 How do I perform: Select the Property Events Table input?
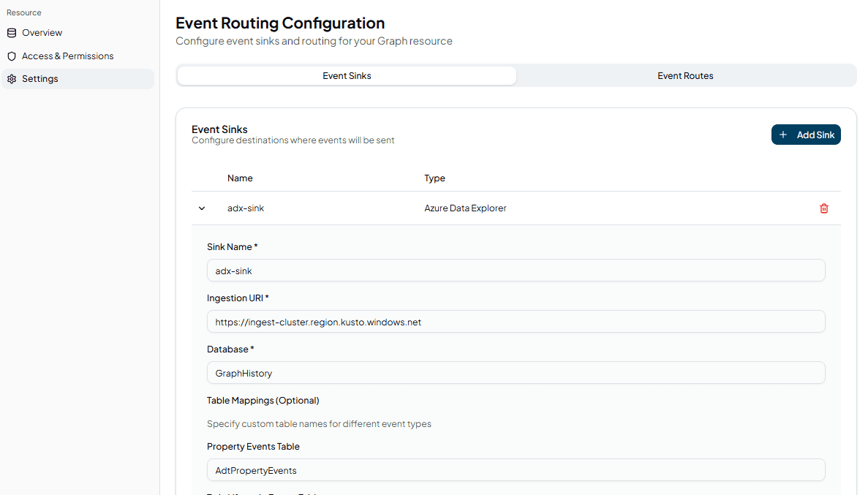click(516, 470)
